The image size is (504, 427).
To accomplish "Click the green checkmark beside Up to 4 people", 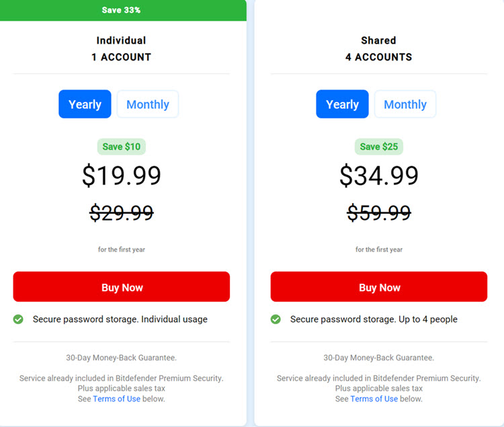I will 276,319.
